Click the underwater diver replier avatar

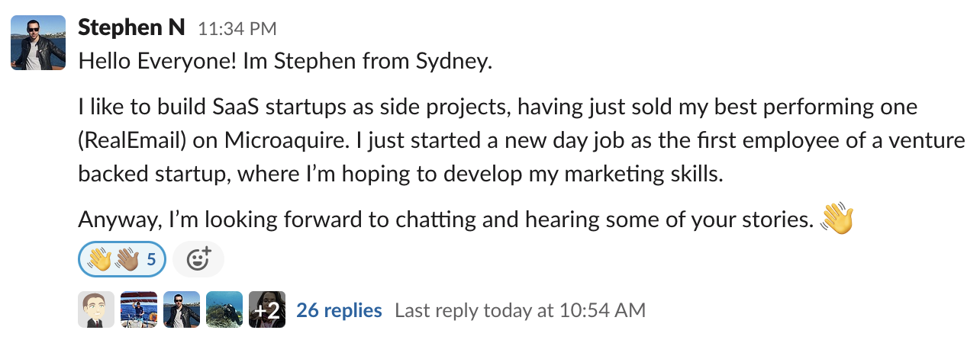point(224,309)
